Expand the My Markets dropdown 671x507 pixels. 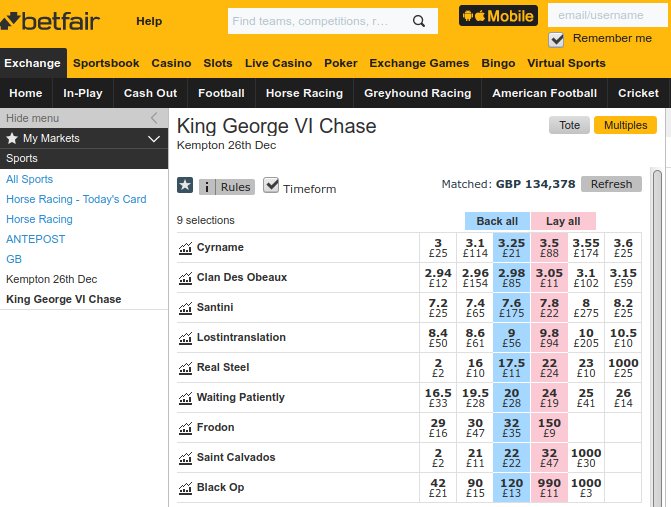pos(154,139)
